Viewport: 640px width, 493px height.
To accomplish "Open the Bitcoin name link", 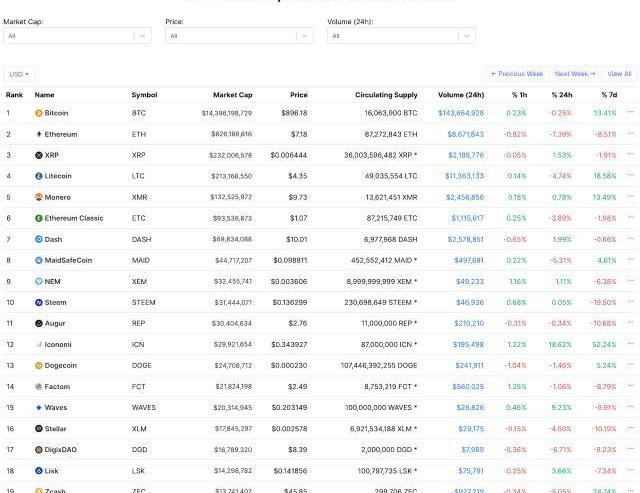I will point(56,113).
